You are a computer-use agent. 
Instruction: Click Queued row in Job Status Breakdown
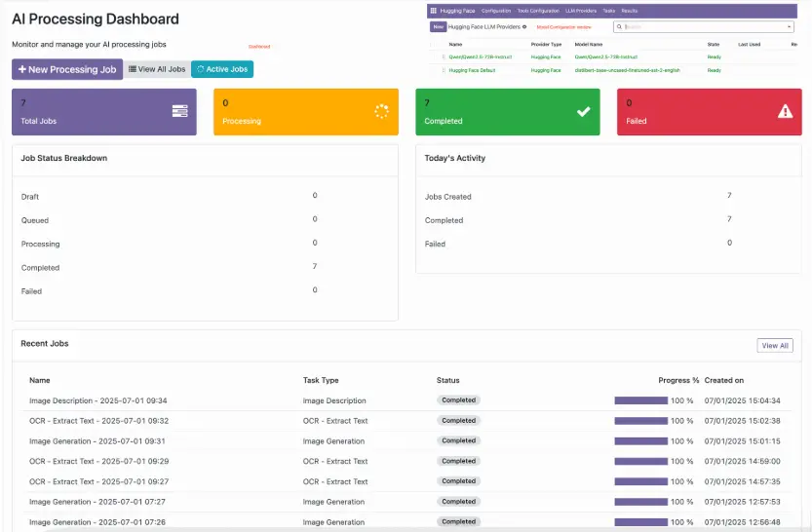point(205,220)
